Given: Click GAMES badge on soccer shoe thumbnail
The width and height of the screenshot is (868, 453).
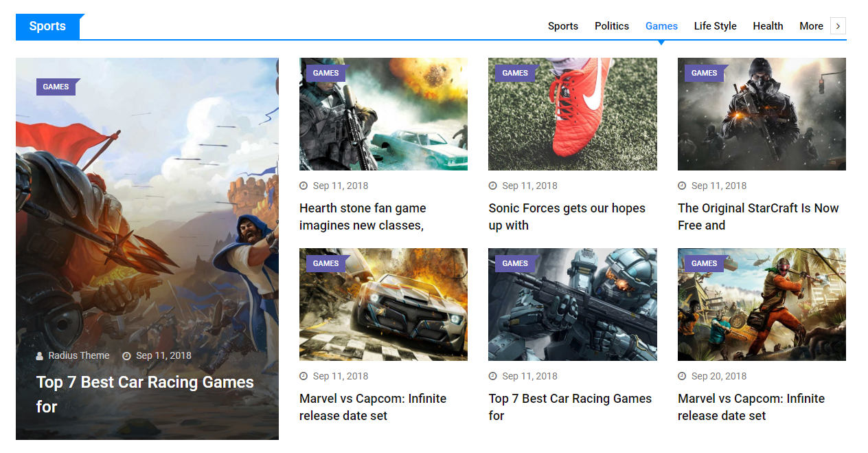Looking at the screenshot, I should click(x=515, y=73).
